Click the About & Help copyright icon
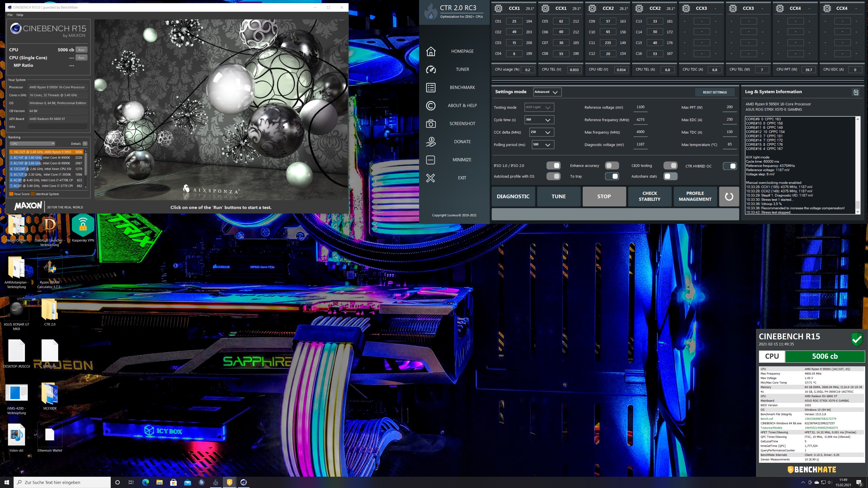Screen dimensions: 868x488 coord(431,106)
